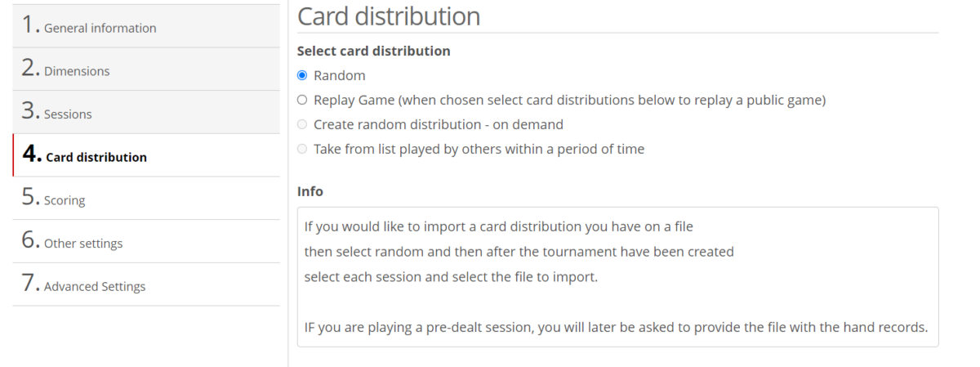Open the Scoring step

(x=65, y=200)
